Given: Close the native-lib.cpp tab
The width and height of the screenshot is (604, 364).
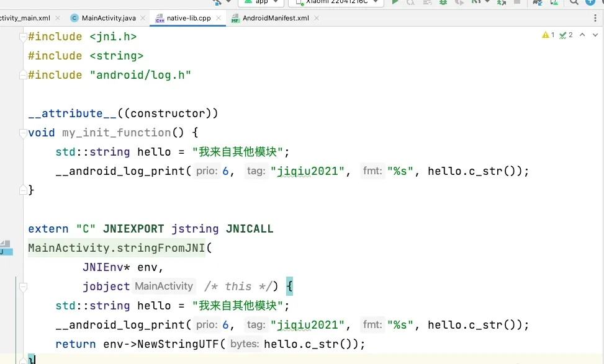Looking at the screenshot, I should coord(219,18).
